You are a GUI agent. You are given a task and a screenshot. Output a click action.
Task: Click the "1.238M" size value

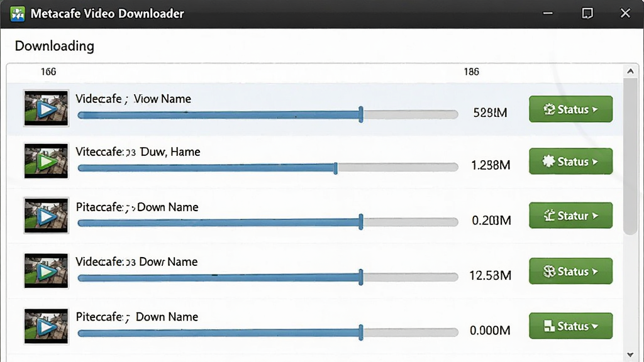pyautogui.click(x=491, y=165)
